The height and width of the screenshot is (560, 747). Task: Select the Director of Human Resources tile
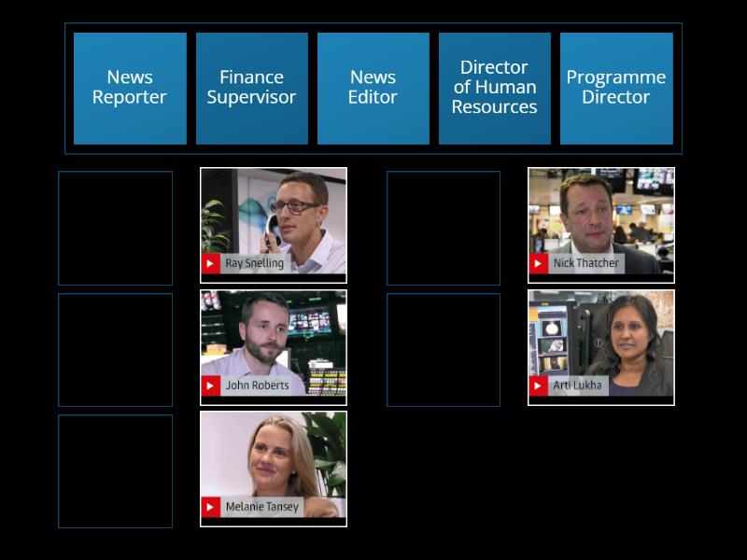495,89
